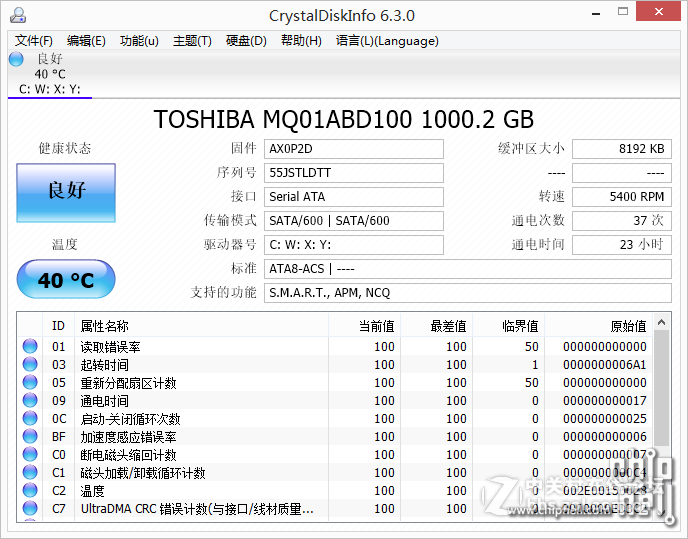The width and height of the screenshot is (688, 539).
Task: Click the 当前值 column header
Action: click(x=364, y=326)
